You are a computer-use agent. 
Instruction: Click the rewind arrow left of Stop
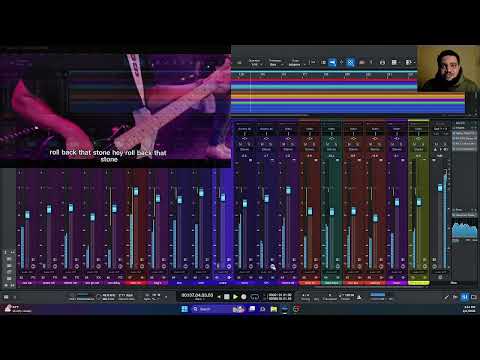pos(219,296)
